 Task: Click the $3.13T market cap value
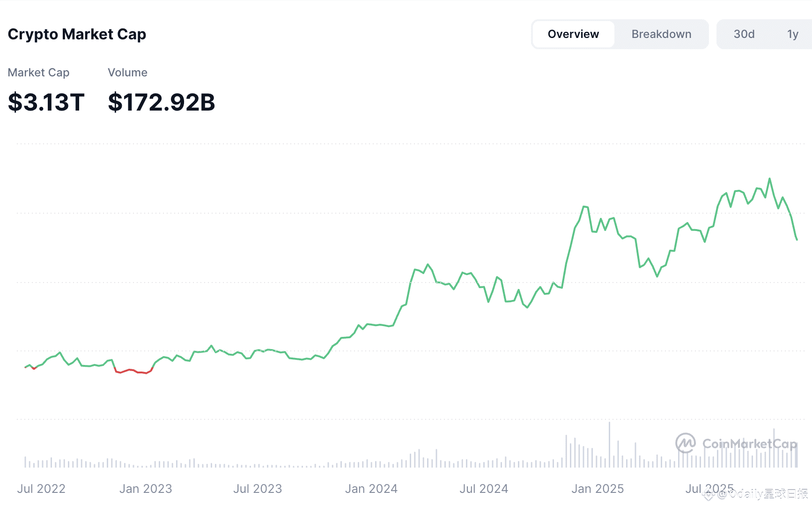(46, 102)
